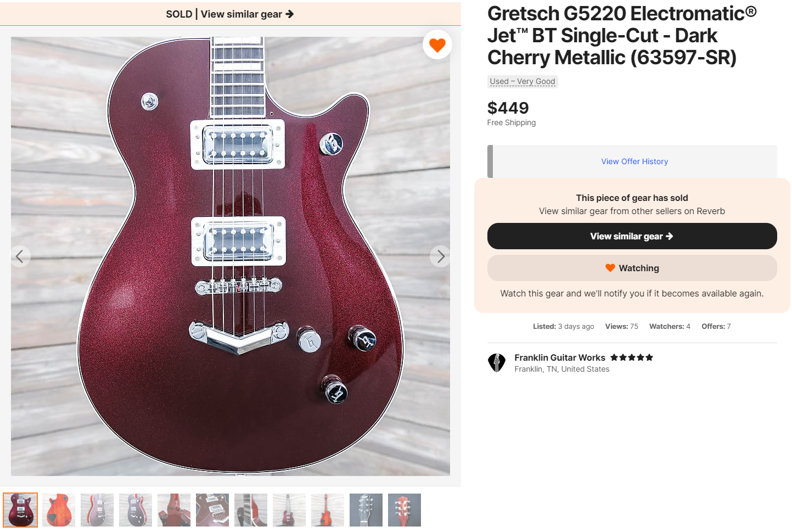Click the Franklin Guitar Works shop logo

(x=497, y=362)
